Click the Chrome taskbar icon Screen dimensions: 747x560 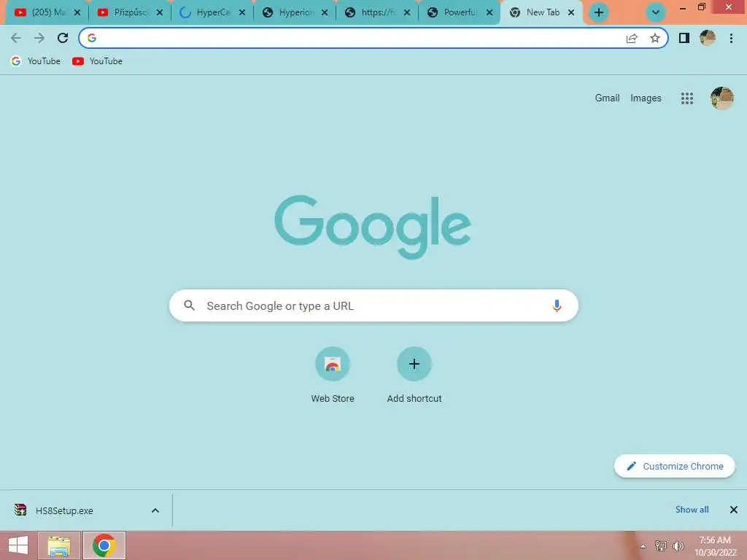(104, 545)
